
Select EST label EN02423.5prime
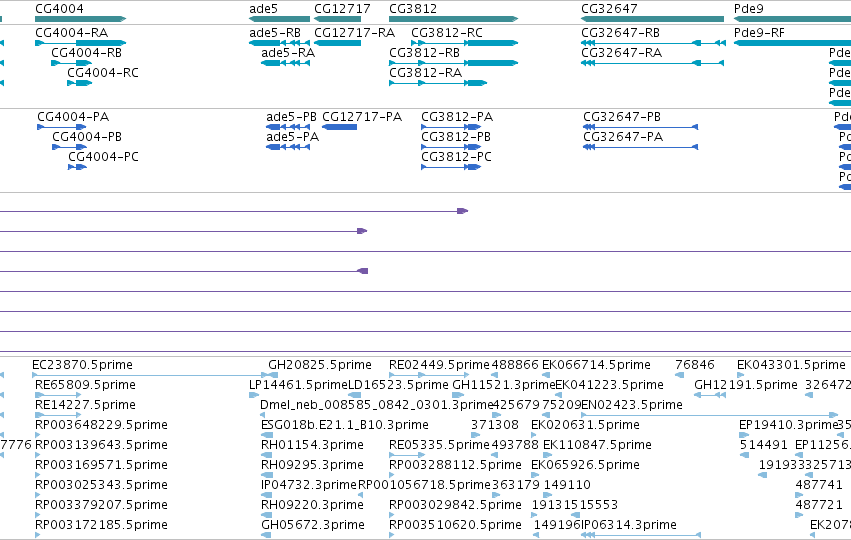[x=631, y=405]
